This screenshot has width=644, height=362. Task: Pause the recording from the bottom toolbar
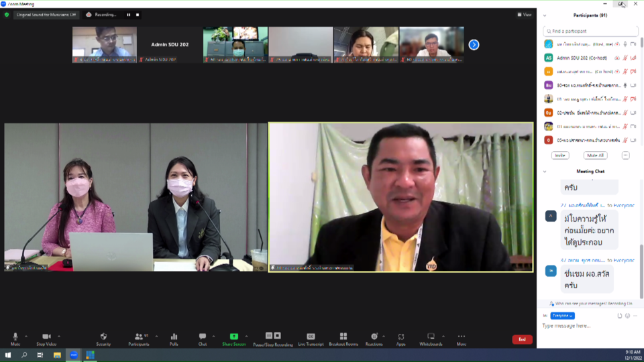tap(268, 336)
